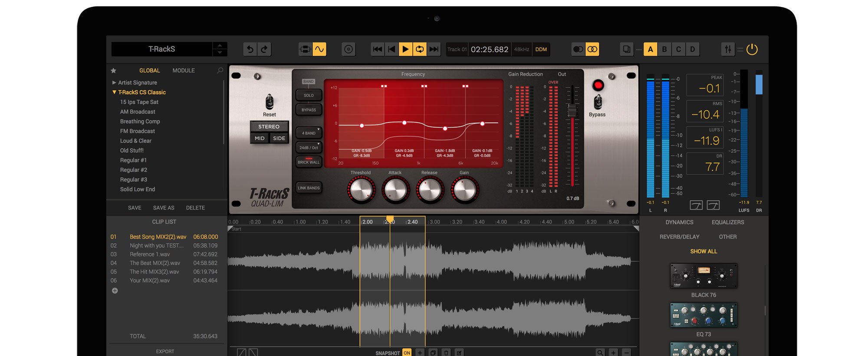Click the power icon in toolbar

point(752,49)
